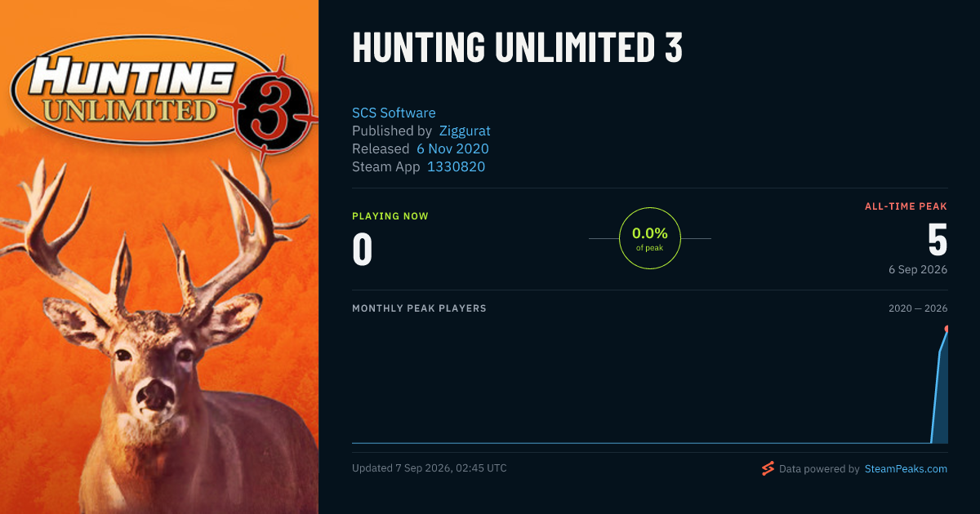
Task: Click the Monthly Peak Players label
Action: (x=419, y=308)
